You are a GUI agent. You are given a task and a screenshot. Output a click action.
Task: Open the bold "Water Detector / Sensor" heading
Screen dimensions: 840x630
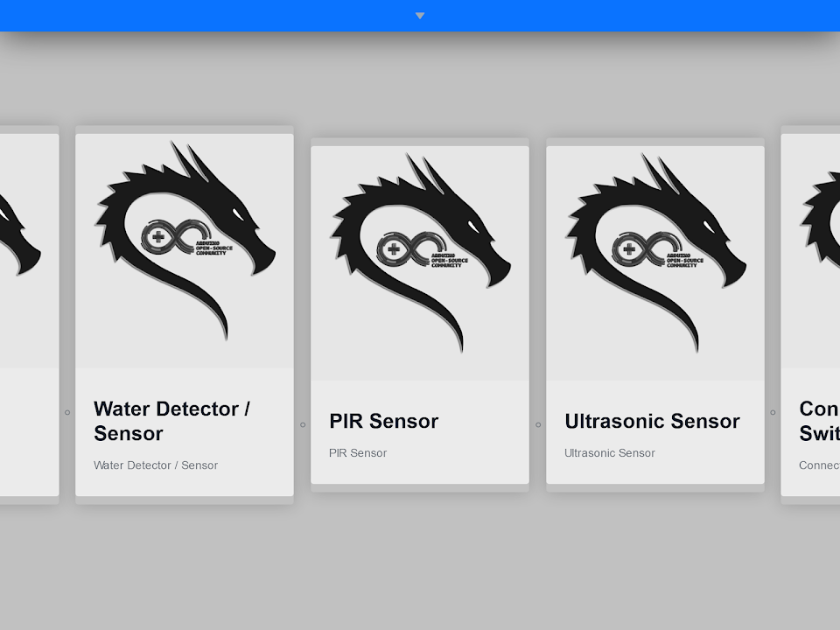coord(172,421)
